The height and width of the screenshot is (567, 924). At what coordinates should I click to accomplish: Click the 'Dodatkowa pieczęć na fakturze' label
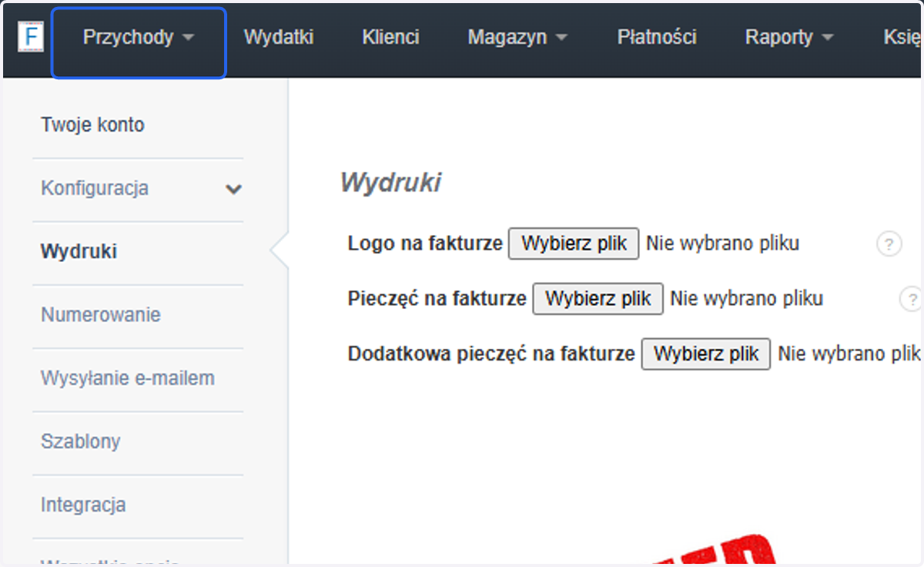click(x=491, y=354)
